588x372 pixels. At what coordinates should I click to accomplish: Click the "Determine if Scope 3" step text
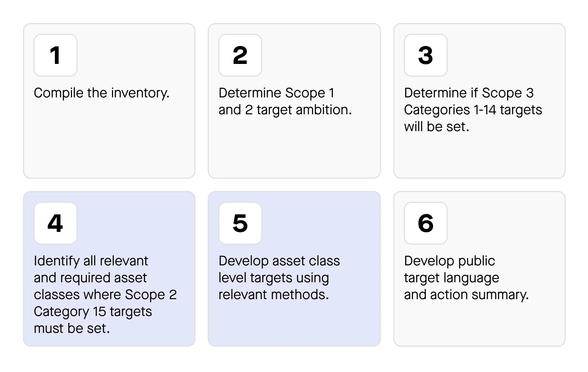coord(469,93)
